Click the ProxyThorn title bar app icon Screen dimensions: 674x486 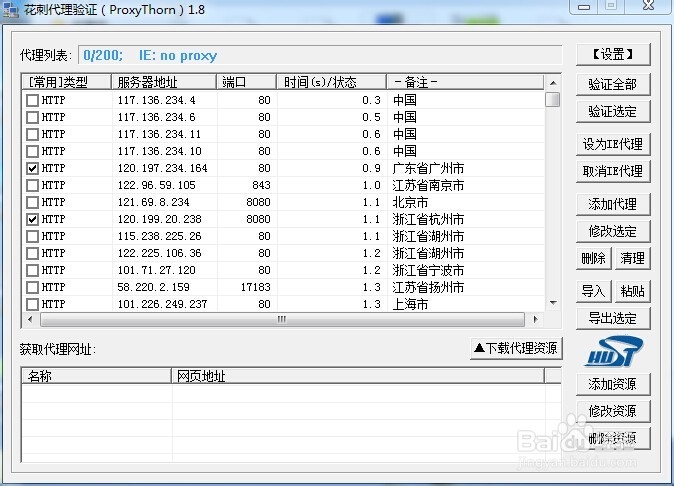pyautogui.click(x=11, y=9)
